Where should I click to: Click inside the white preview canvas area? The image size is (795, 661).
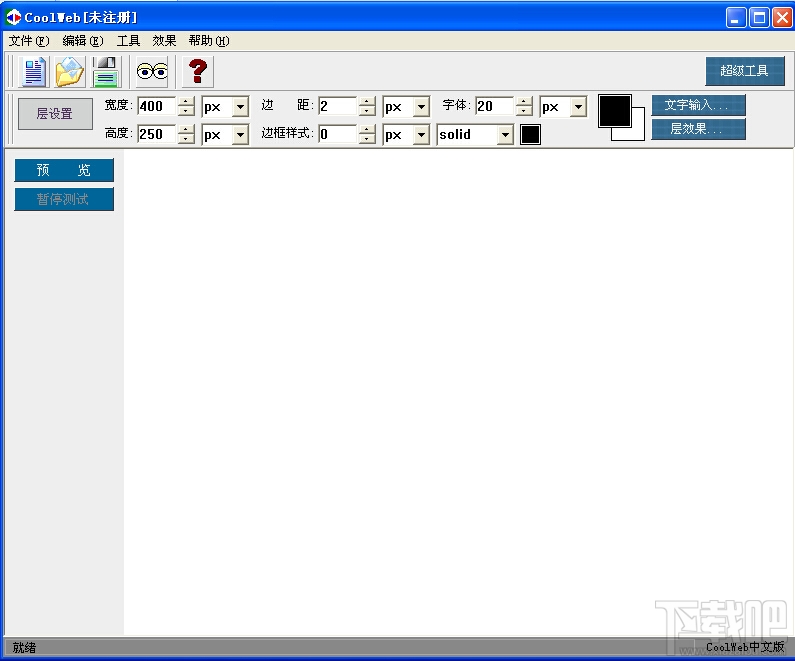456,390
